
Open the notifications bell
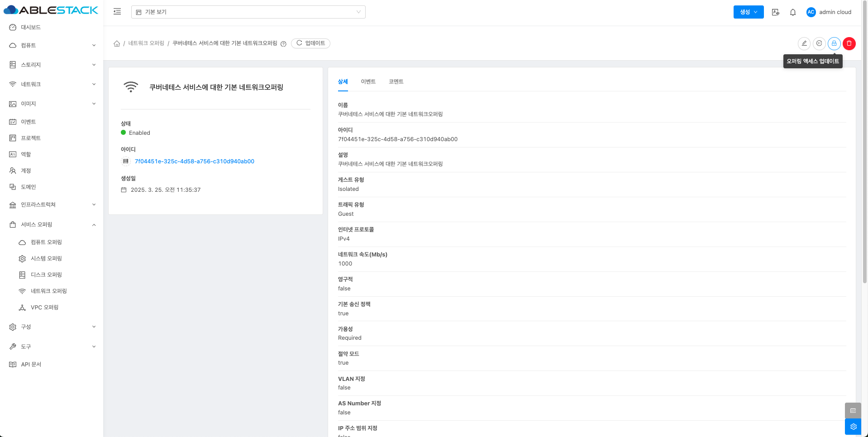point(793,12)
